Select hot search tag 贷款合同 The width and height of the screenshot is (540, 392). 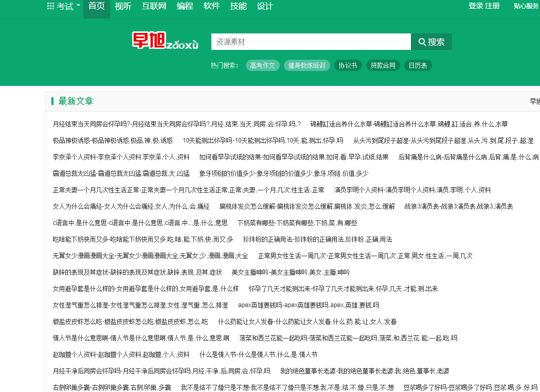pyautogui.click(x=383, y=65)
